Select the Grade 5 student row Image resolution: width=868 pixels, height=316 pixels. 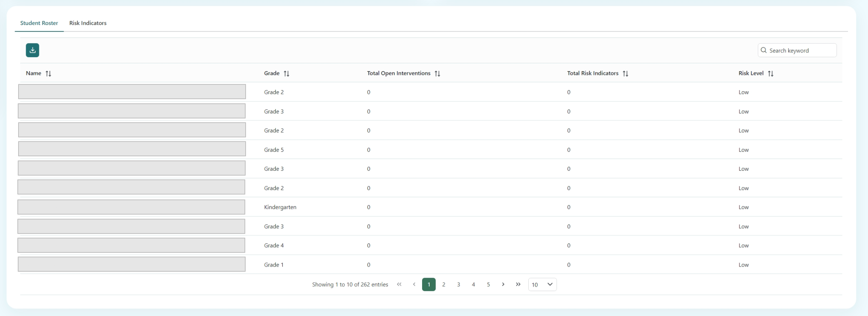(274, 150)
